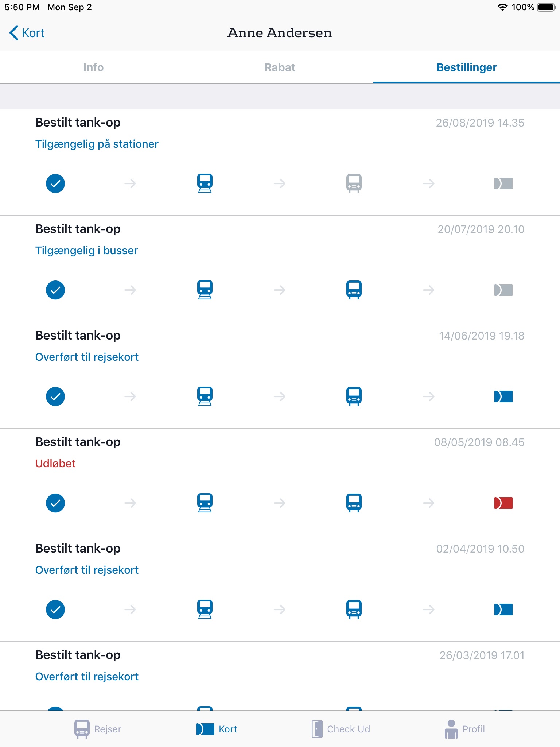Tap the back chevron next to Kort
The image size is (560, 747).
(x=14, y=33)
